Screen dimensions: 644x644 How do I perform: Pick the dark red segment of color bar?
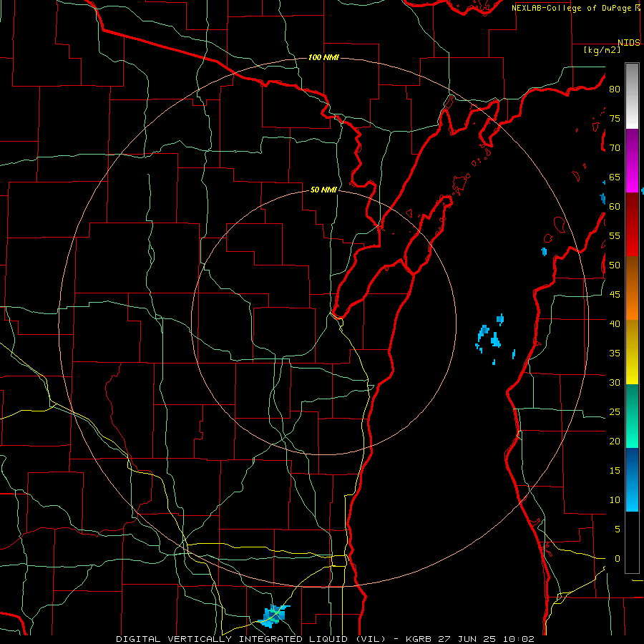tap(632, 224)
